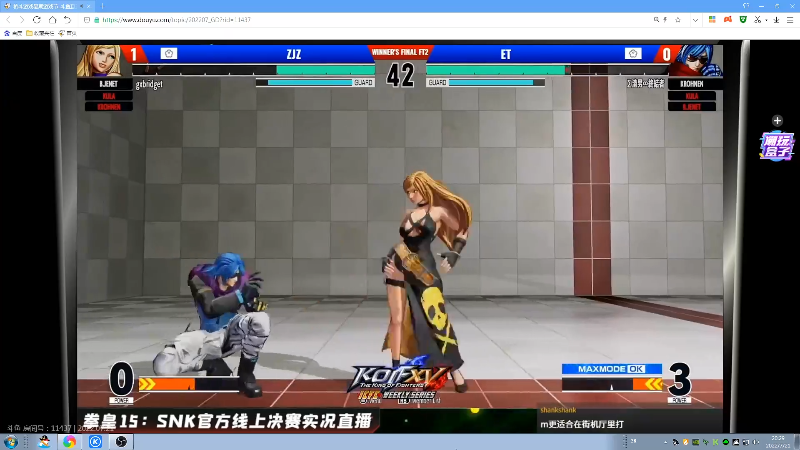Open the colorful round browser taskbar icon
Image resolution: width=800 pixels, height=450 pixels.
click(x=69, y=442)
